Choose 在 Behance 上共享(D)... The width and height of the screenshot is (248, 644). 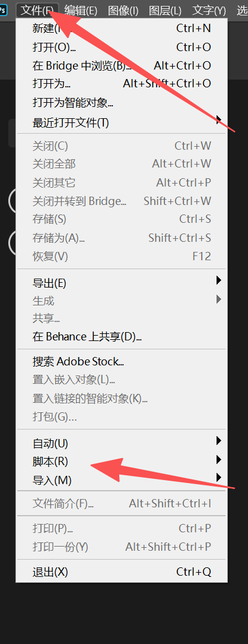(122, 337)
